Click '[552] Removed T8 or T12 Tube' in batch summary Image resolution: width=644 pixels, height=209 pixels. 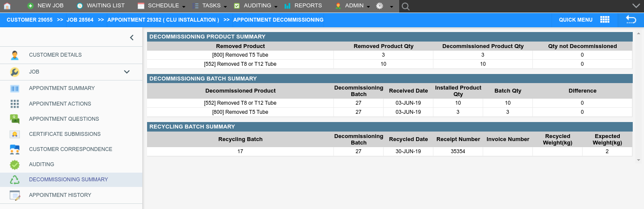[x=240, y=103]
